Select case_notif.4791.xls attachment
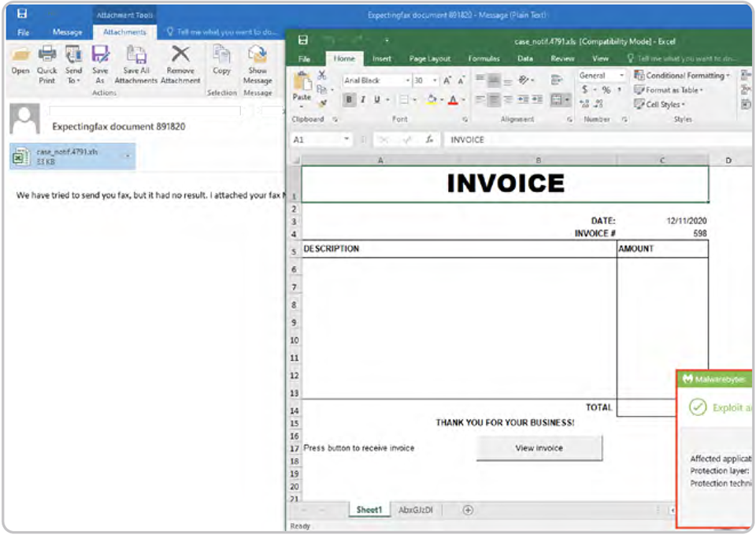The height and width of the screenshot is (535, 756). coord(72,156)
